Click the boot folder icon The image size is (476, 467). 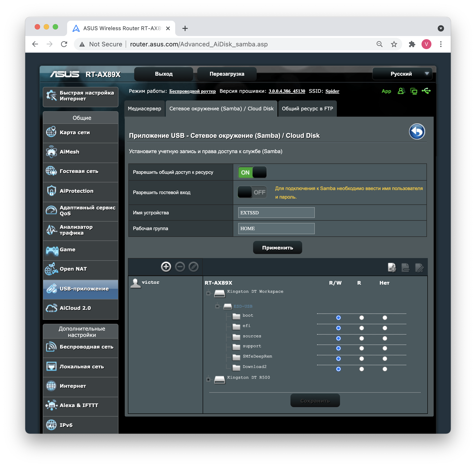point(236,316)
